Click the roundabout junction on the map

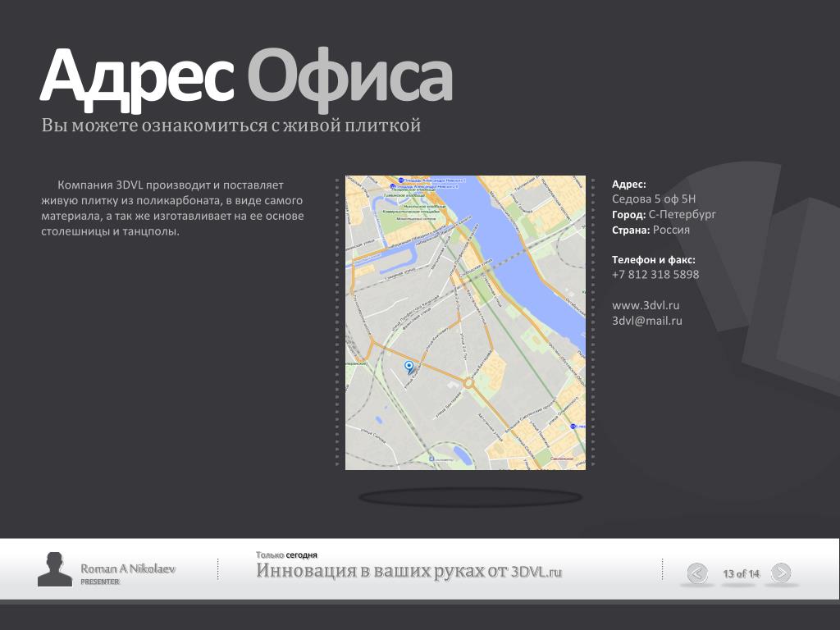point(468,383)
